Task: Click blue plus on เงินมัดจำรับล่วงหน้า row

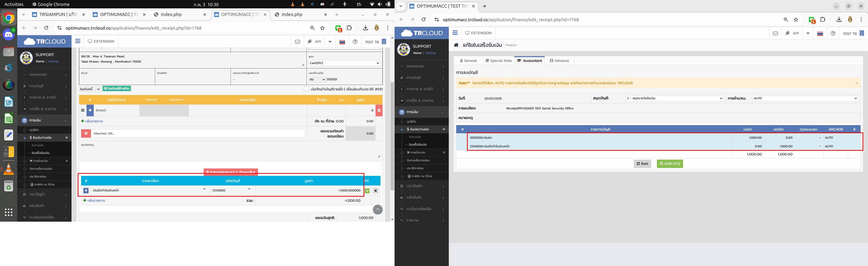Action: coord(86,191)
